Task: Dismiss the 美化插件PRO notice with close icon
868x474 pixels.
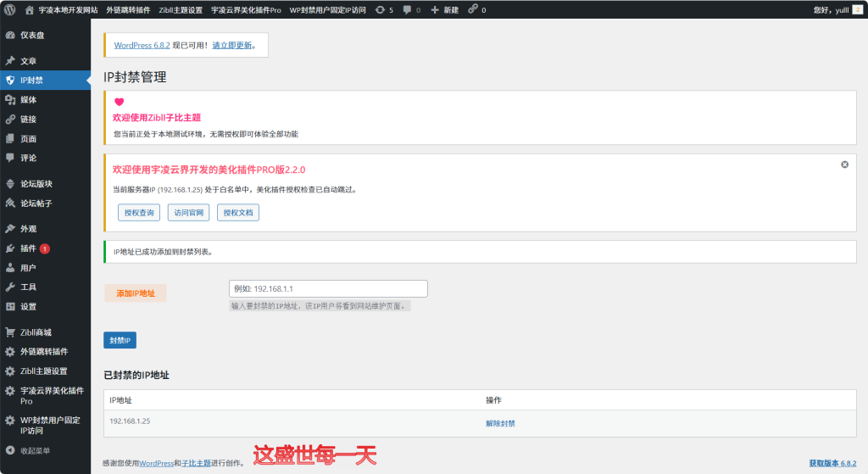Action: tap(845, 165)
